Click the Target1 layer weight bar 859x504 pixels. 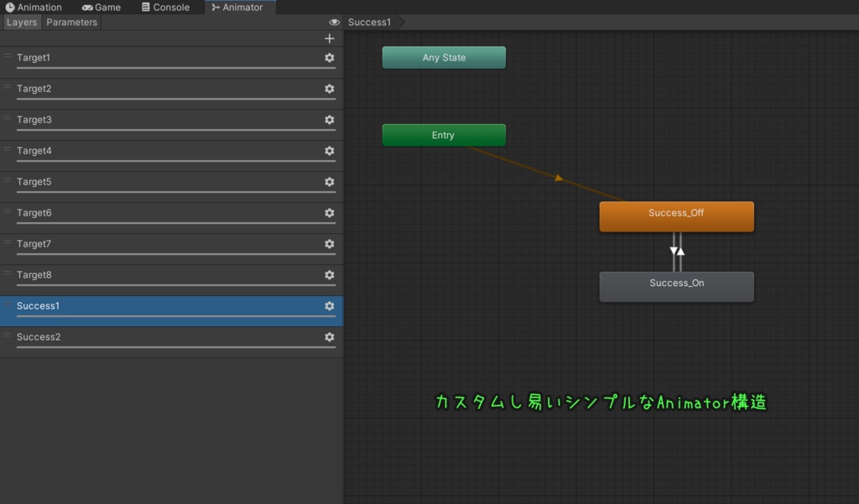coord(176,68)
